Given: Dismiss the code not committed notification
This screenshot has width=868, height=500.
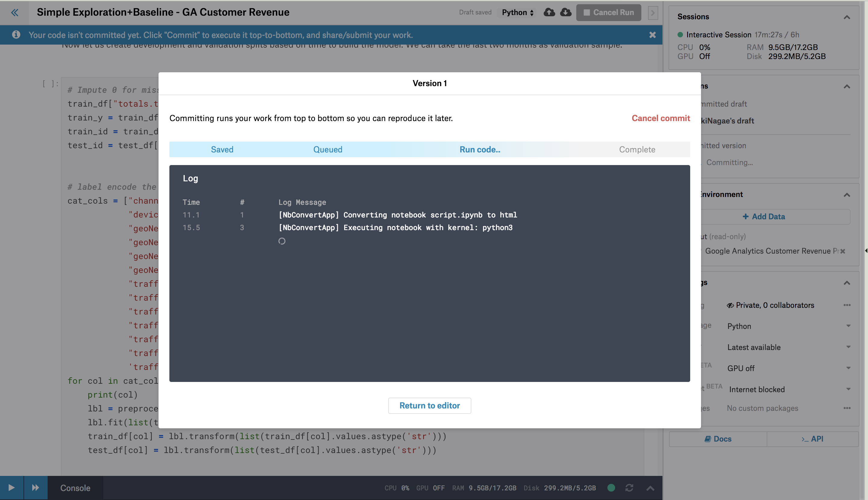Looking at the screenshot, I should click(652, 35).
